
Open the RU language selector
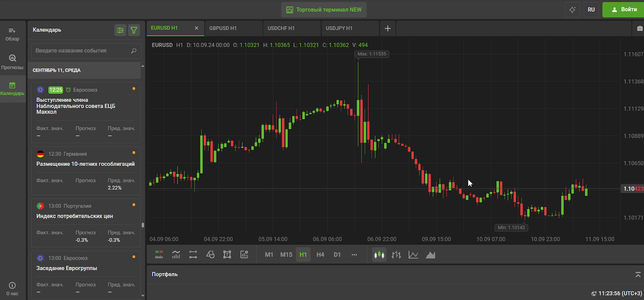pos(591,10)
